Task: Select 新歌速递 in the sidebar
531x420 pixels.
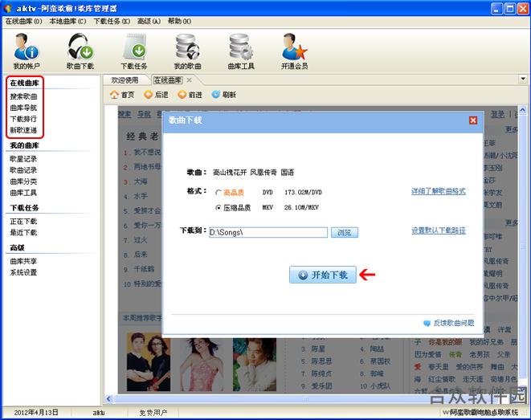Action: coord(23,130)
